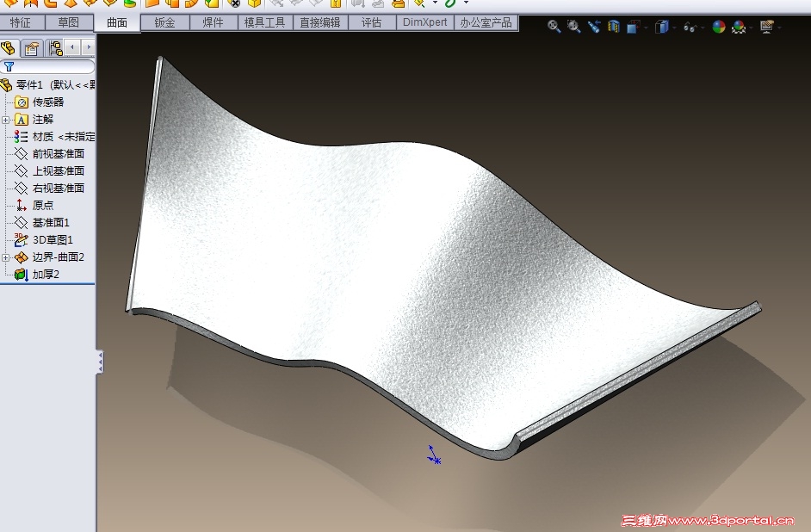Select the 加厚2 thicken feature
This screenshot has width=811, height=532.
click(x=37, y=274)
